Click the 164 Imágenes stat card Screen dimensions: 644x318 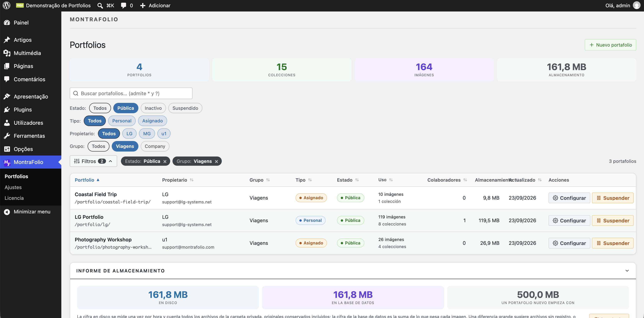click(x=424, y=70)
